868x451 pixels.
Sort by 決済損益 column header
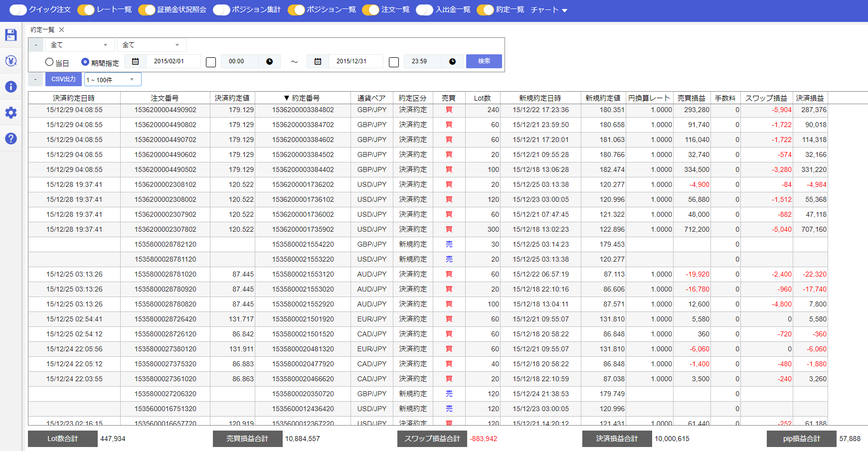810,98
